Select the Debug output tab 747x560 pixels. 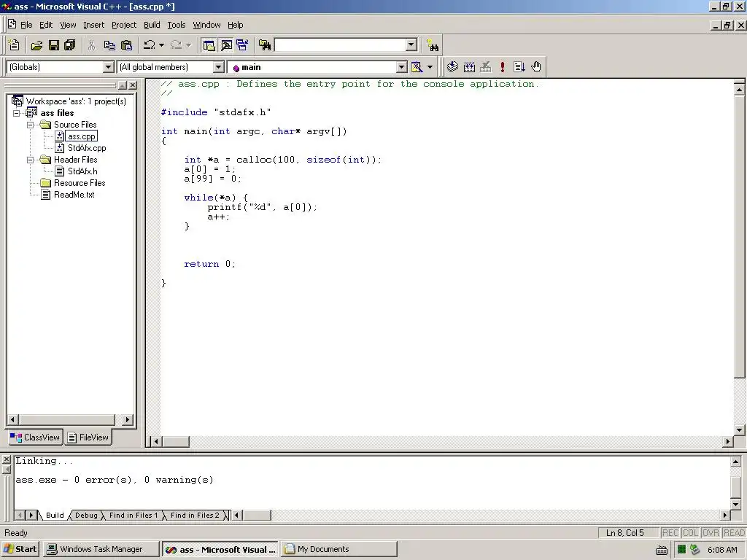[86, 516]
